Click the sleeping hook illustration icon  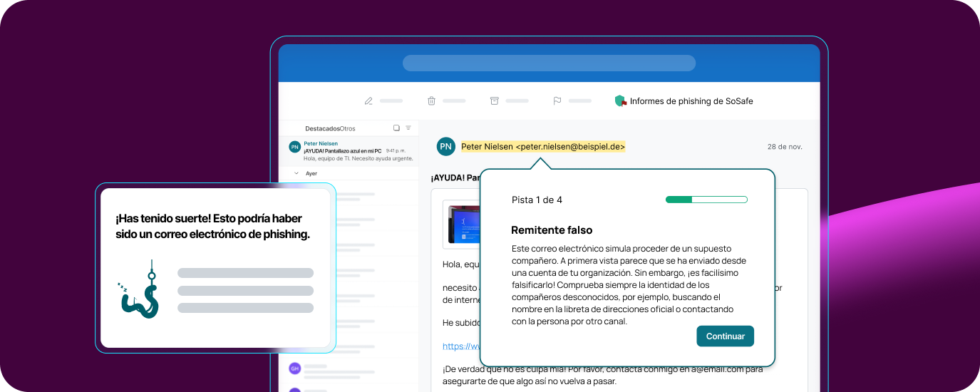pos(140,289)
